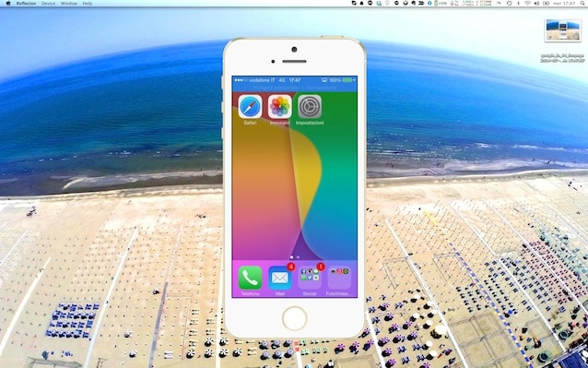Select the desktop screenshot file thumbnail
This screenshot has width=588, height=368.
(x=563, y=30)
